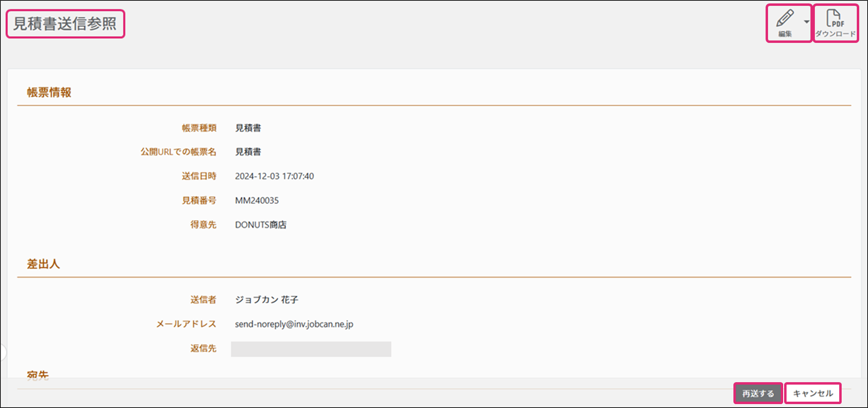Click the quote number MM240035
The image size is (868, 408).
tap(256, 200)
